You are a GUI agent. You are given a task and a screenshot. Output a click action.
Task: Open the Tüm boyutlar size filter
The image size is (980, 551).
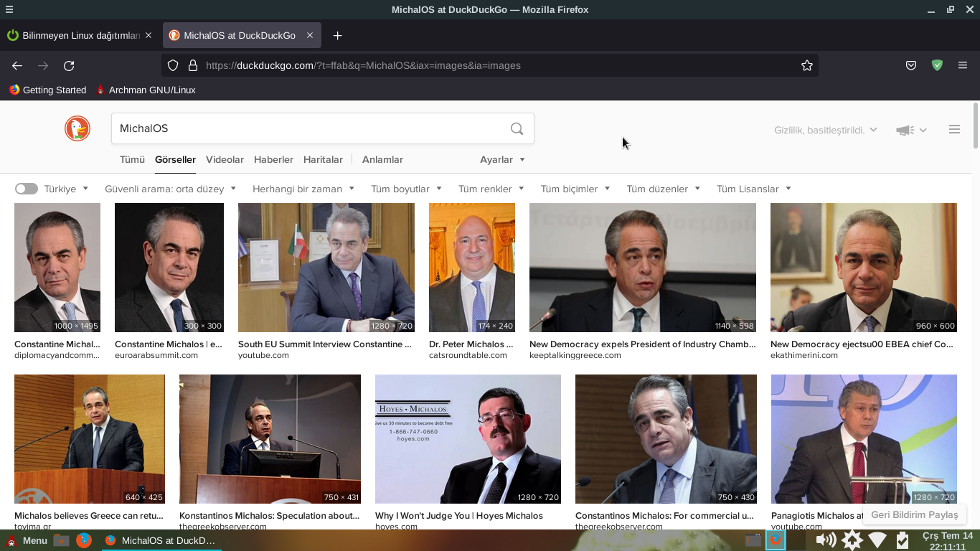click(407, 189)
